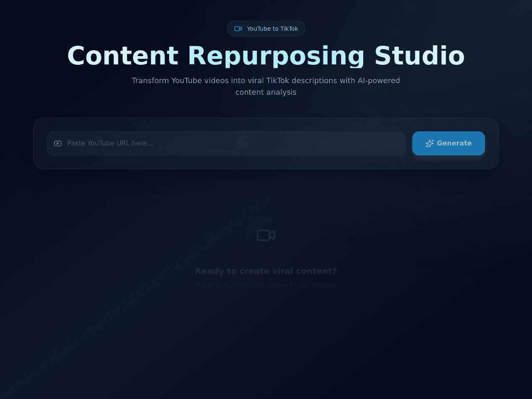Click the Generate button
532x399 pixels.
point(448,143)
